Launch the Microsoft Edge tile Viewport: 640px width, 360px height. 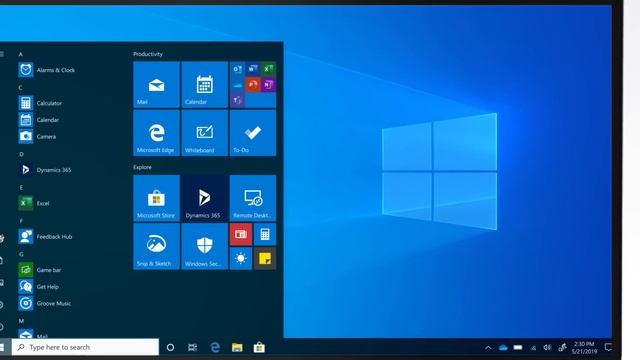click(x=156, y=133)
